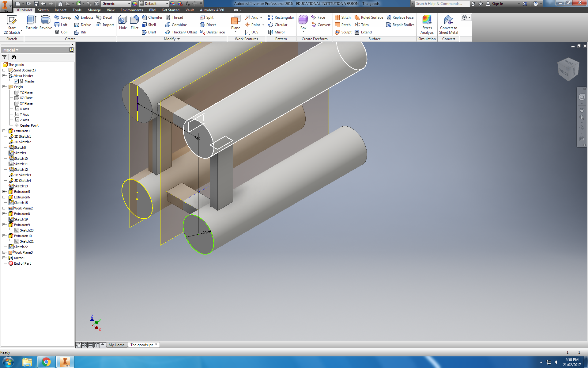Image resolution: width=588 pixels, height=368 pixels.
Task: Choose the Loft feature
Action: [61, 25]
